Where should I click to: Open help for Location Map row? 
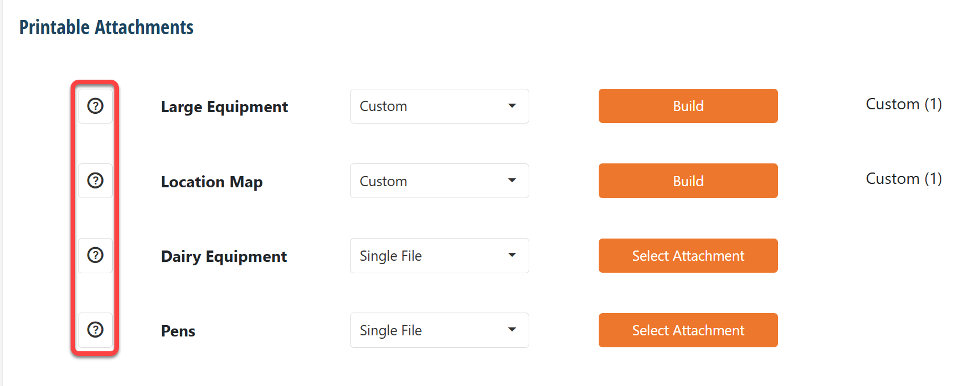(95, 180)
